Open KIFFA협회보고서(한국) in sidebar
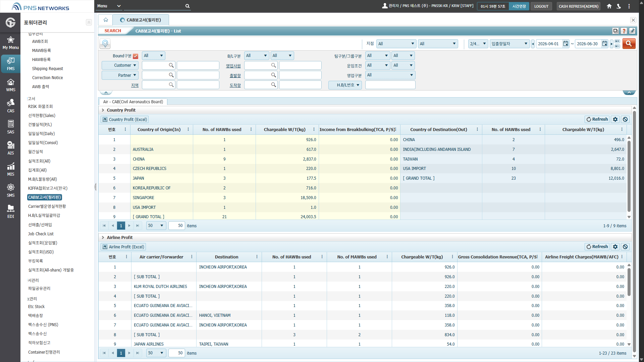 click(x=48, y=188)
